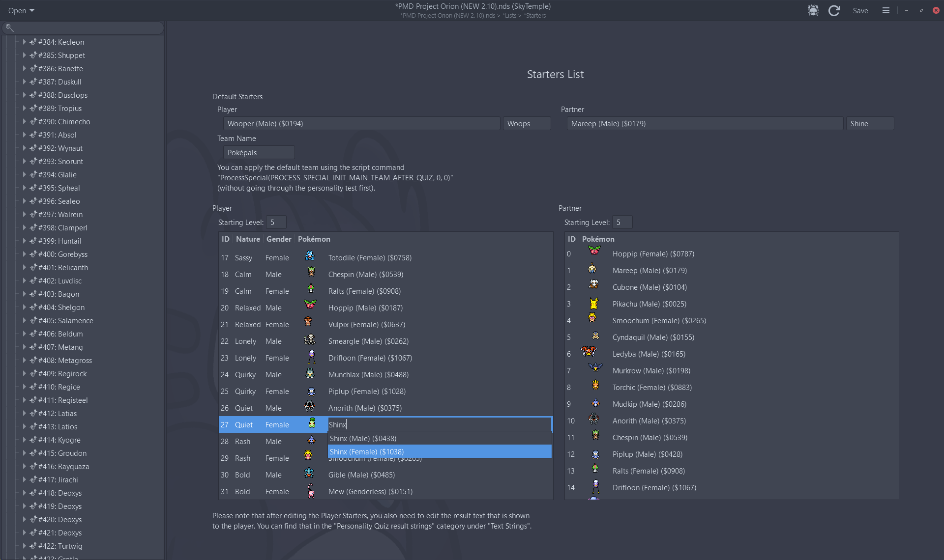
Task: Click the Ledyba sprite in partner list
Action: pyautogui.click(x=589, y=351)
